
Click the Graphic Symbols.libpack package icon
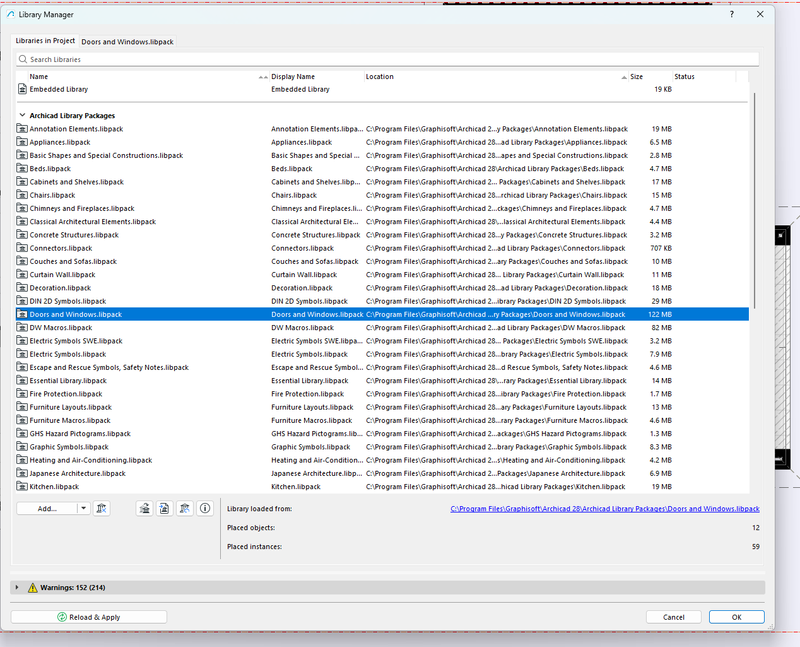[x=22, y=447]
